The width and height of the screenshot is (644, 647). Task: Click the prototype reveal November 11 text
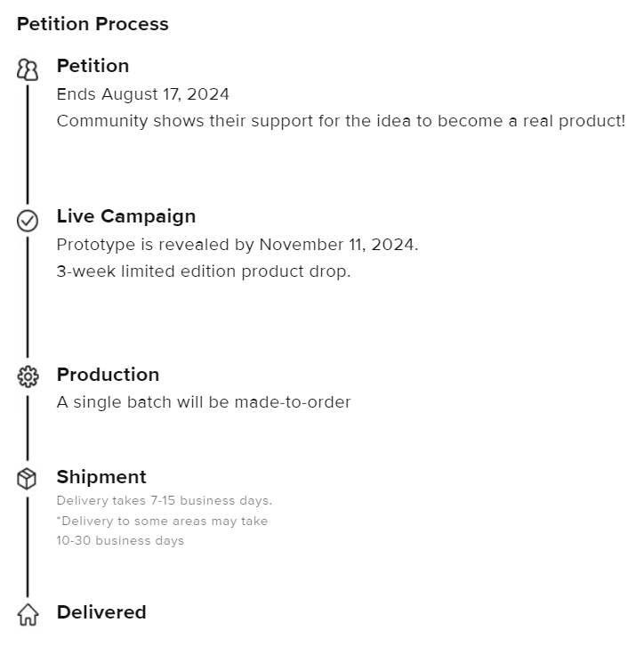coord(237,245)
